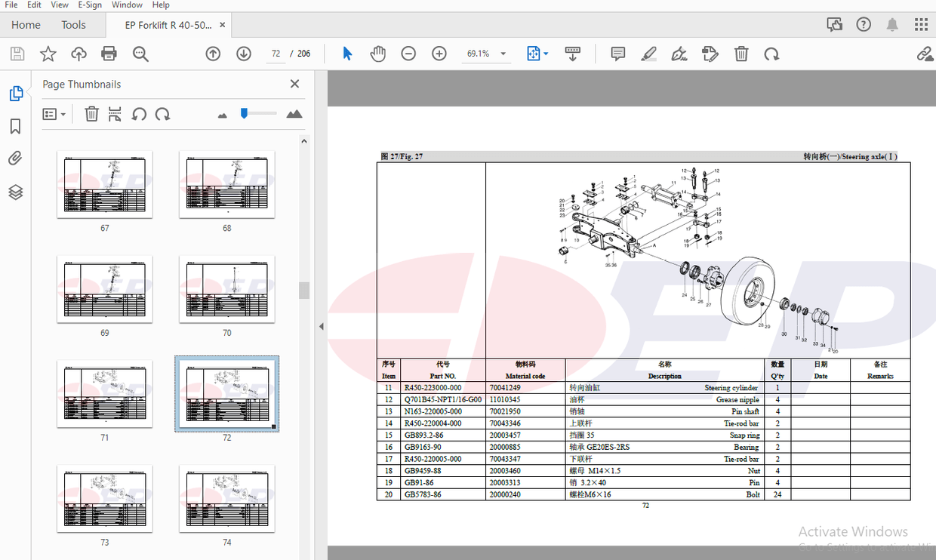Open the thumbnails options menu dropdown
936x560 pixels.
(x=54, y=114)
